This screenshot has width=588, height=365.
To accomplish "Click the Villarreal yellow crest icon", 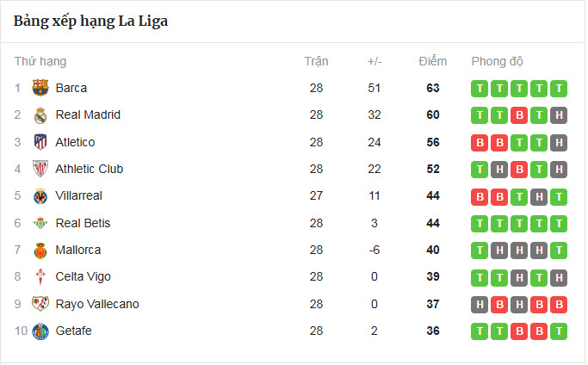I will (x=40, y=196).
